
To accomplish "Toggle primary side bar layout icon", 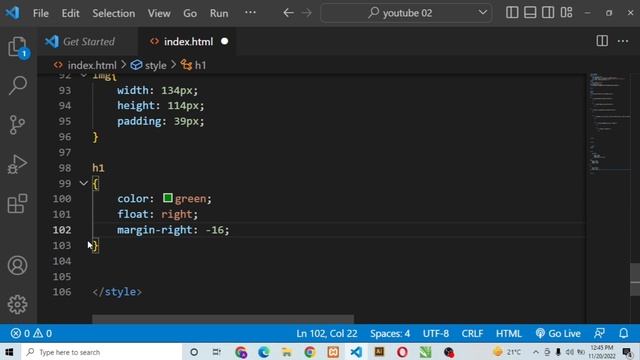I will (x=512, y=13).
